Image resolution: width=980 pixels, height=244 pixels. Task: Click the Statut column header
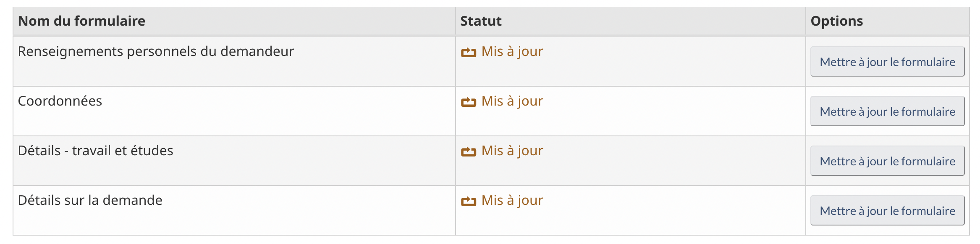click(x=481, y=21)
